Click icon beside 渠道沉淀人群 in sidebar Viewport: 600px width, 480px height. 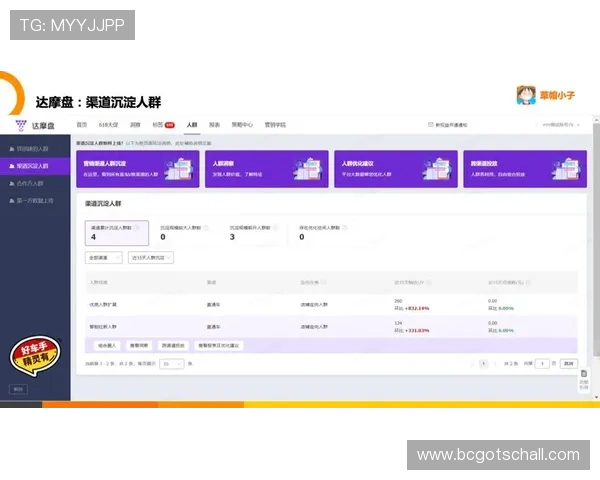pyautogui.click(x=12, y=166)
